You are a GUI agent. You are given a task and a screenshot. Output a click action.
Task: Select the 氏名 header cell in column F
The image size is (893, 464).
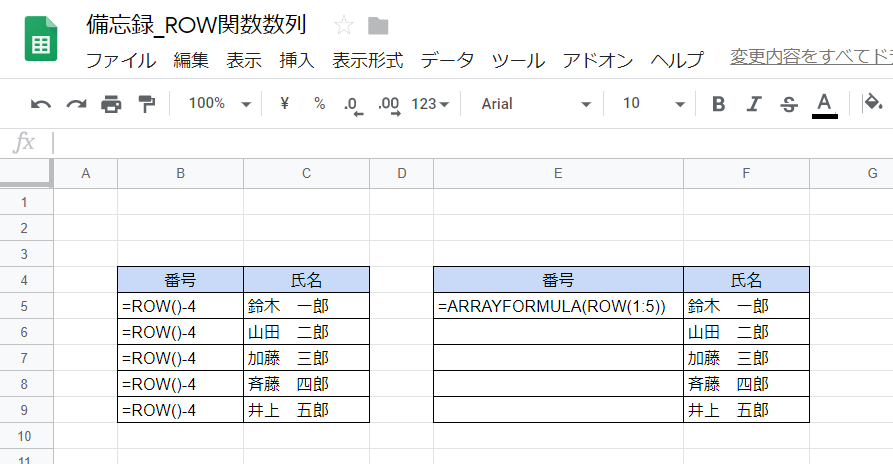746,280
